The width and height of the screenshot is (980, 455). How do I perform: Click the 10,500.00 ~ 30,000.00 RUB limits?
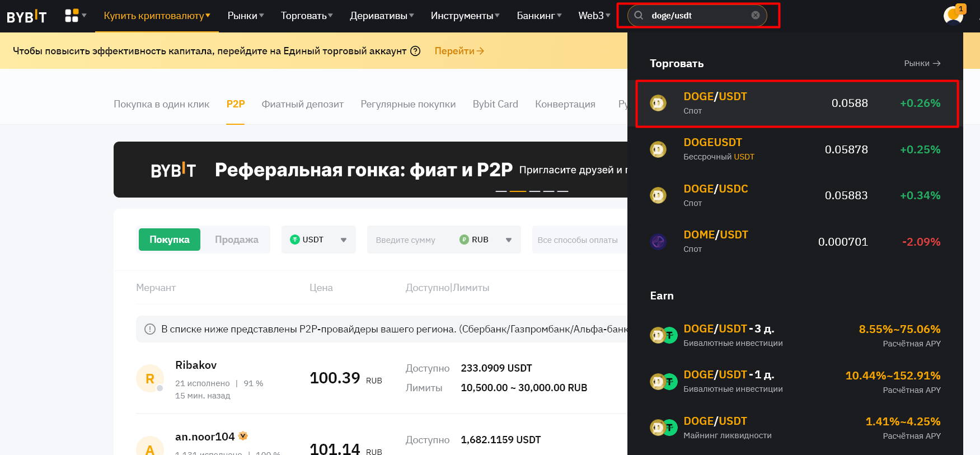click(x=524, y=388)
